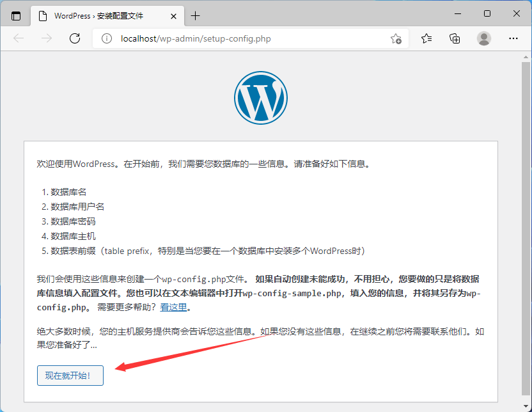Close the browser window
Image resolution: width=532 pixels, height=412 pixels.
pos(517,13)
